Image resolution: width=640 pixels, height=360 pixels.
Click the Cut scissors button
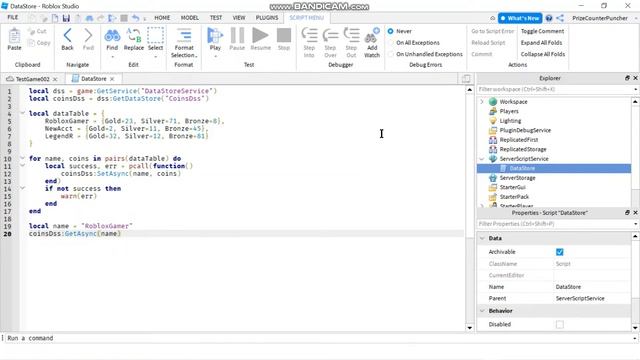pos(37,31)
